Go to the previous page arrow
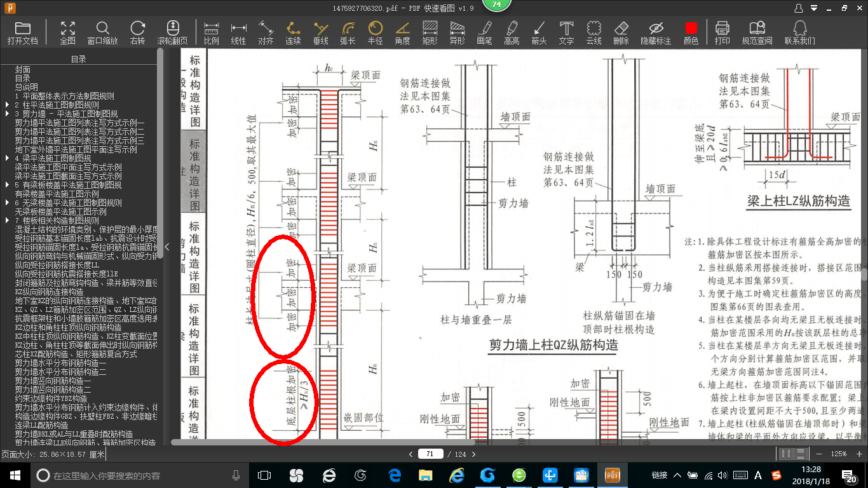 (x=410, y=454)
